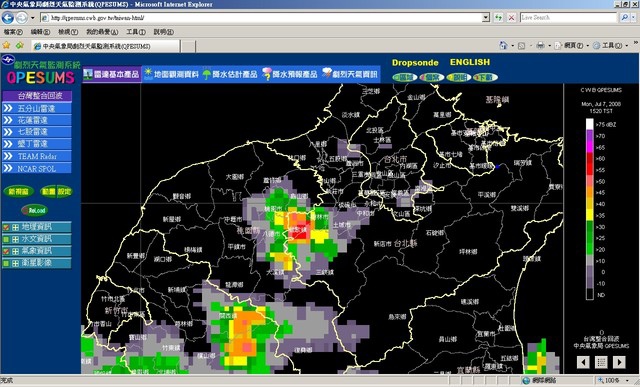640x387 pixels.
Task: Click the Live Search magnifier icon
Action: coord(624,18)
